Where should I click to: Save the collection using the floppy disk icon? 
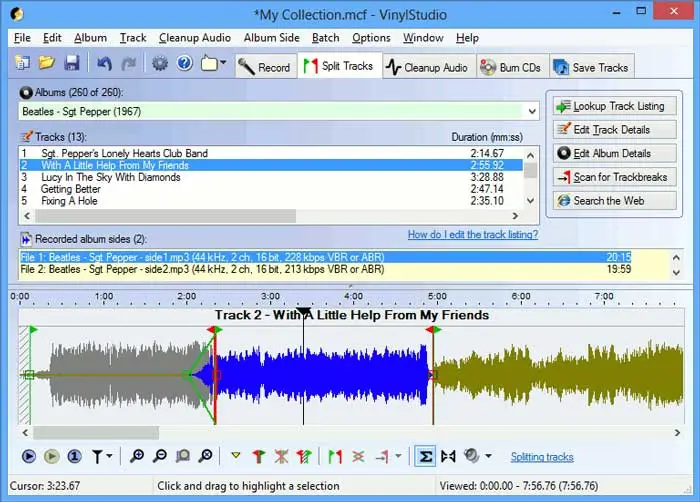coord(71,63)
